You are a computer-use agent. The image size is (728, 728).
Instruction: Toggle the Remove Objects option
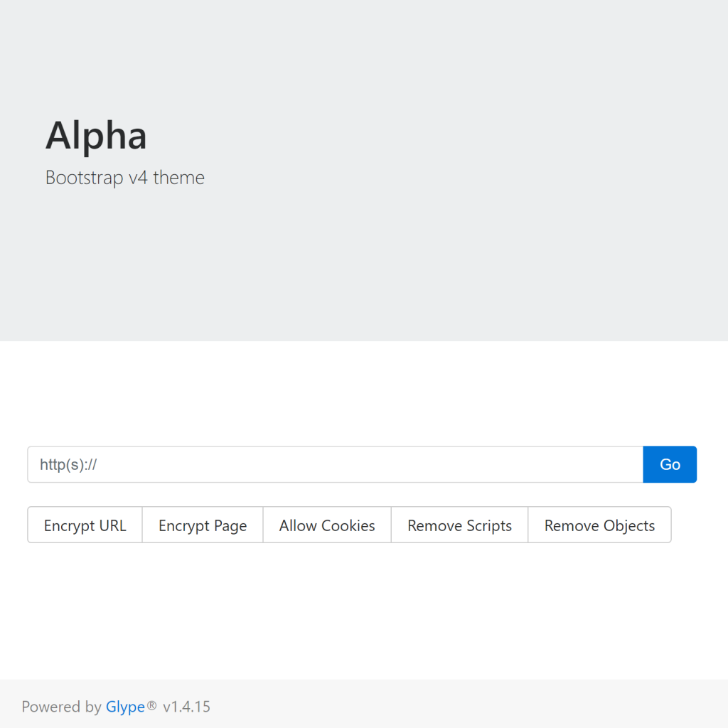599,525
